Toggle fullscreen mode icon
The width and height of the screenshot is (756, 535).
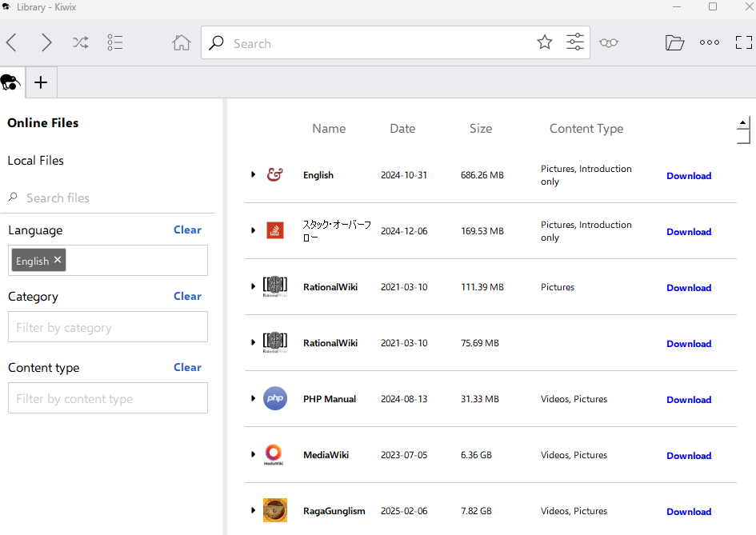coord(743,43)
